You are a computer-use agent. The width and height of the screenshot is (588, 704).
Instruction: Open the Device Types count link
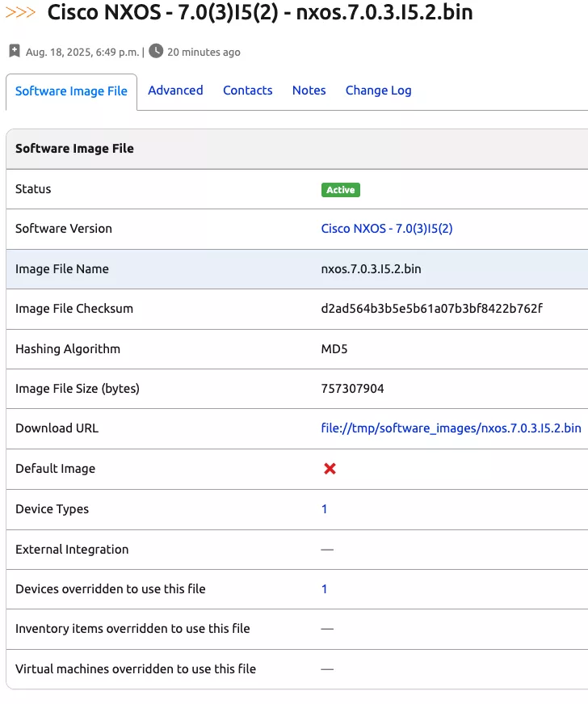tap(325, 509)
